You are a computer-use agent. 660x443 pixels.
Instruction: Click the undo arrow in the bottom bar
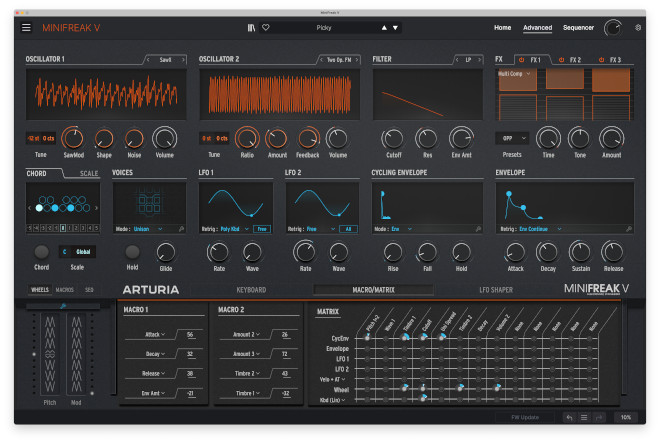[x=569, y=417]
